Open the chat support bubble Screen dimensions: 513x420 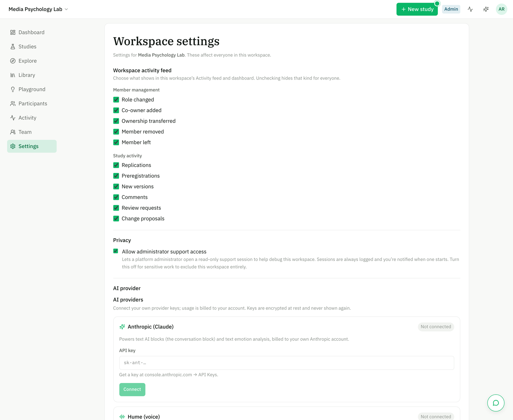[496, 403]
